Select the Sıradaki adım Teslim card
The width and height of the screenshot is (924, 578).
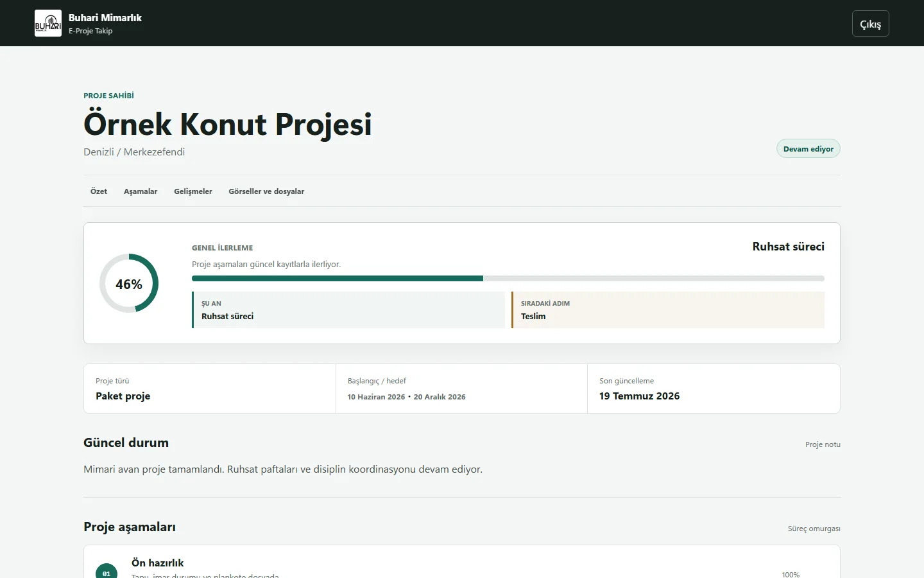coord(667,310)
